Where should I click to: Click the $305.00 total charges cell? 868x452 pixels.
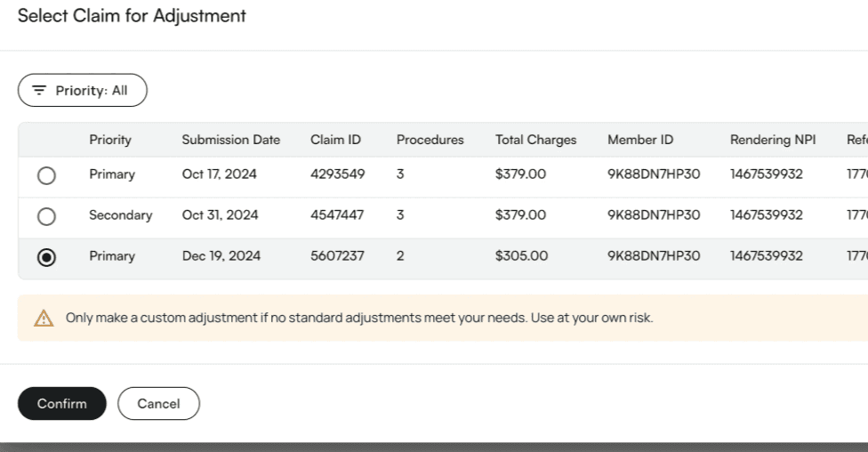pos(521,256)
